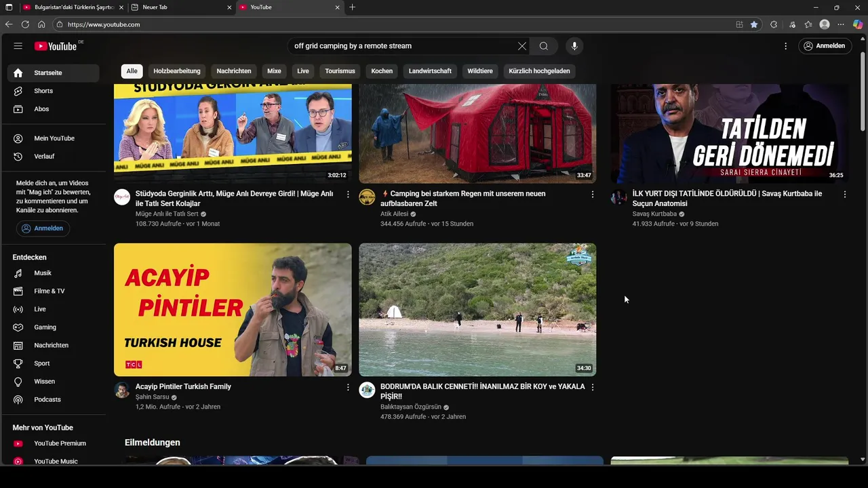
Task: Open Wissen under Entdecken
Action: point(54,382)
